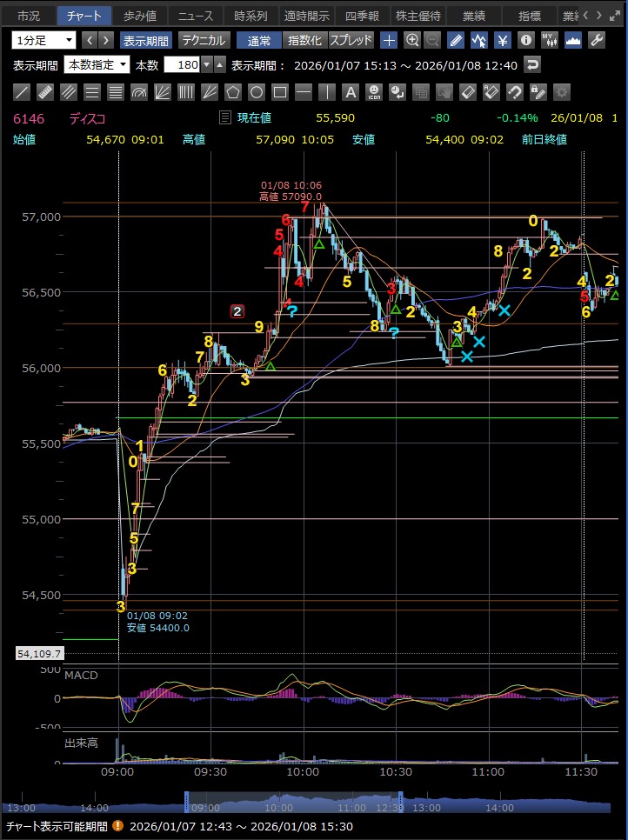Select the trend line drawing tool
The width and height of the screenshot is (628, 840).
pyautogui.click(x=22, y=92)
